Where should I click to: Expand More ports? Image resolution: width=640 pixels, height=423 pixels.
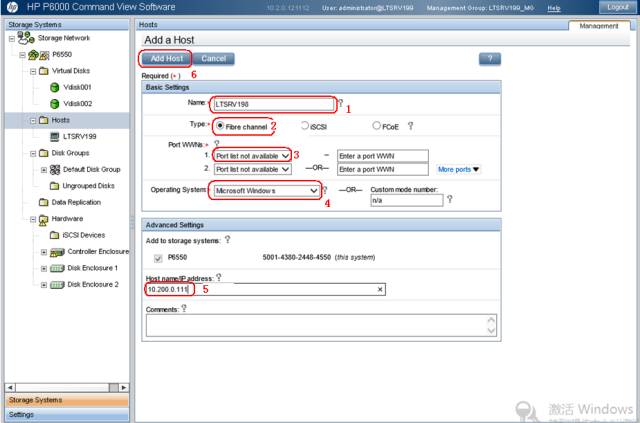pyautogui.click(x=458, y=169)
